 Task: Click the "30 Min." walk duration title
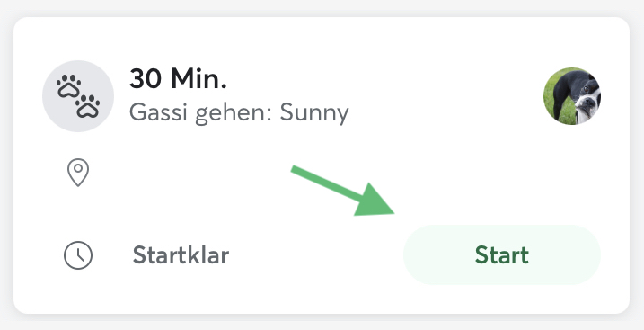(178, 78)
